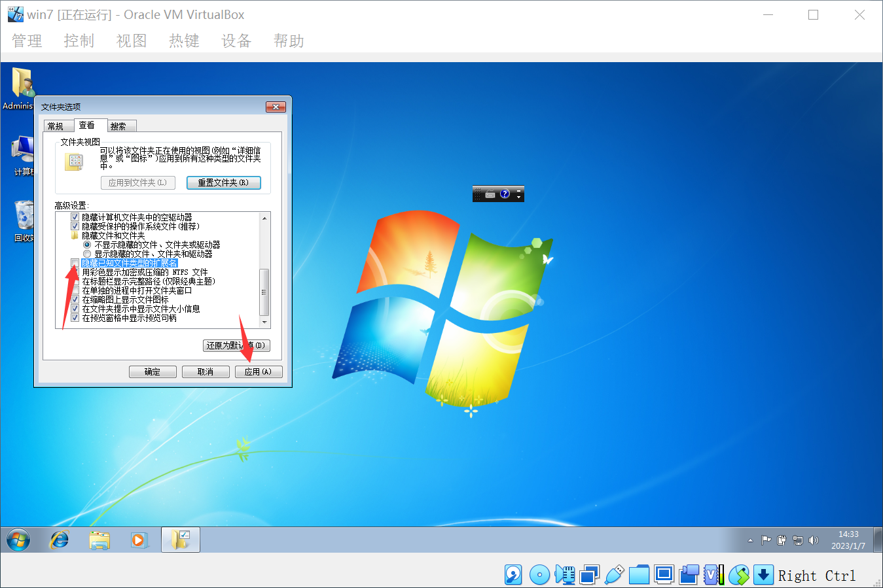Select 不显示隐藏的文件、文件夹或驱动器 radio button
This screenshot has width=883, height=588.
point(87,245)
